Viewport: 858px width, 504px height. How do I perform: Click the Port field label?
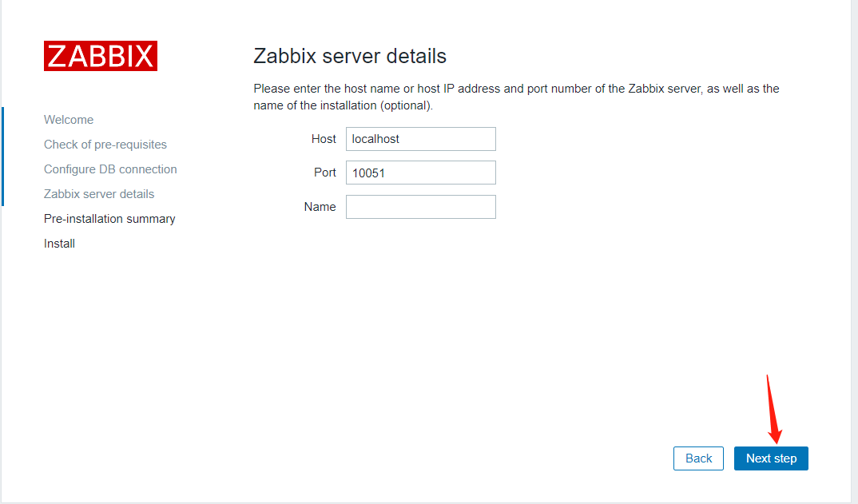point(325,172)
